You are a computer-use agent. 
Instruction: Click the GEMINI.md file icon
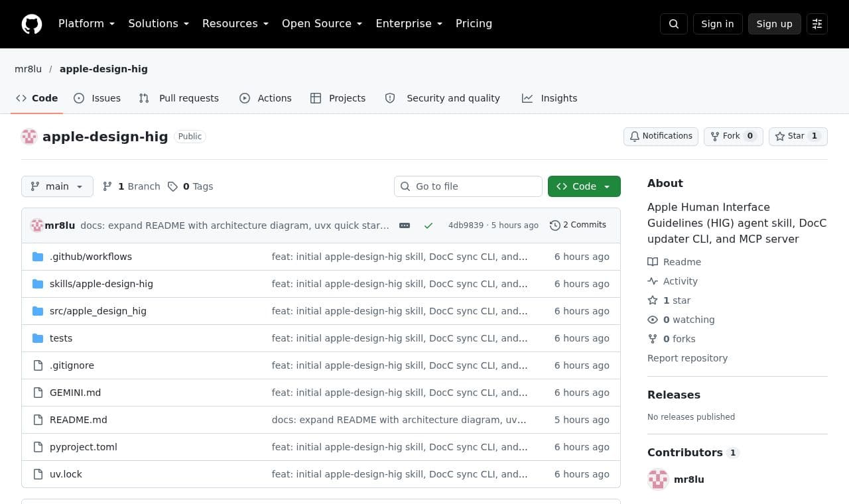[38, 393]
